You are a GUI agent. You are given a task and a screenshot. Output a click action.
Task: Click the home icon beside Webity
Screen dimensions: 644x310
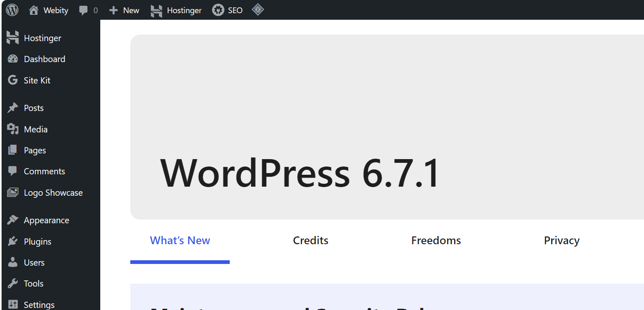pos(34,10)
